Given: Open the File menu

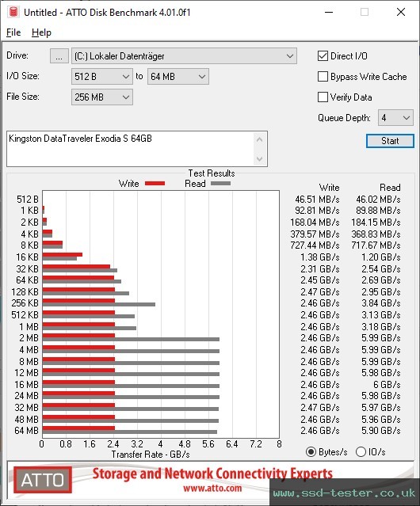Looking at the screenshot, I should 13,32.
